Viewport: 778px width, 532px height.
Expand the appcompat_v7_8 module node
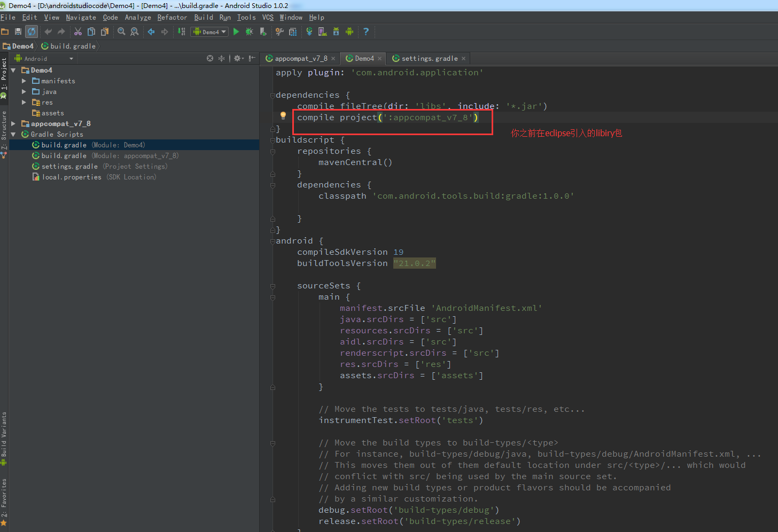coord(13,123)
